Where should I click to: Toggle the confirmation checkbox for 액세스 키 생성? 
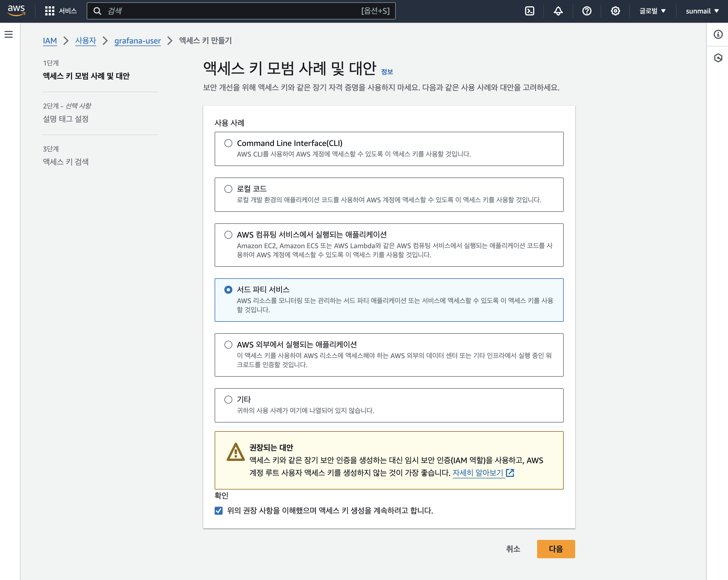pos(218,510)
